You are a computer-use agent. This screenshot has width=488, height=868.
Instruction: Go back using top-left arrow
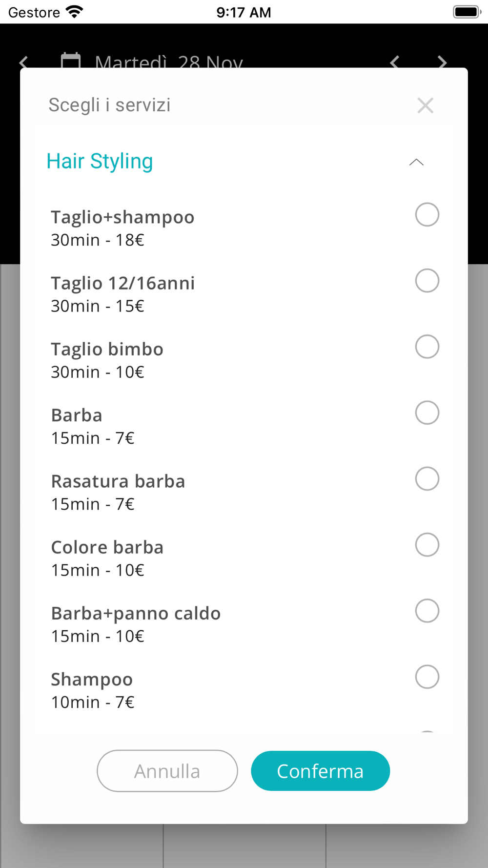(23, 62)
